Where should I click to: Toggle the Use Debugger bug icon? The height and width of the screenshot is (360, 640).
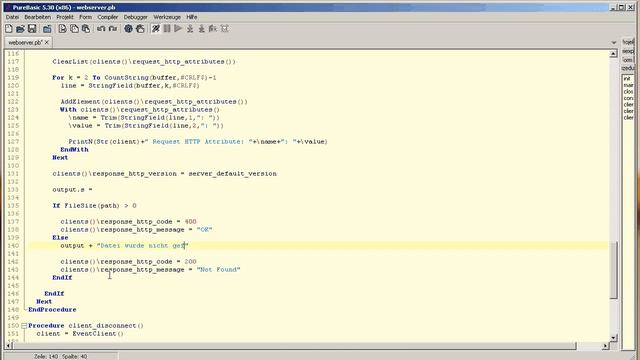pyautogui.click(x=156, y=29)
